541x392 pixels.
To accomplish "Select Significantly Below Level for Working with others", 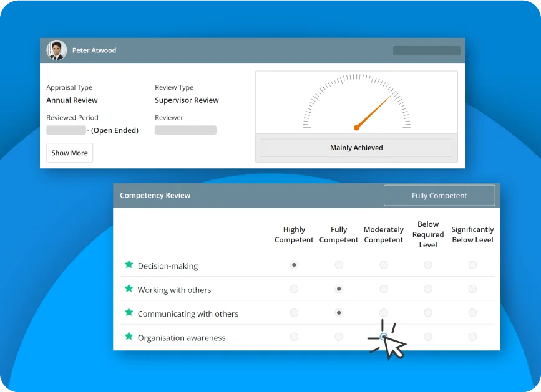I will click(473, 289).
